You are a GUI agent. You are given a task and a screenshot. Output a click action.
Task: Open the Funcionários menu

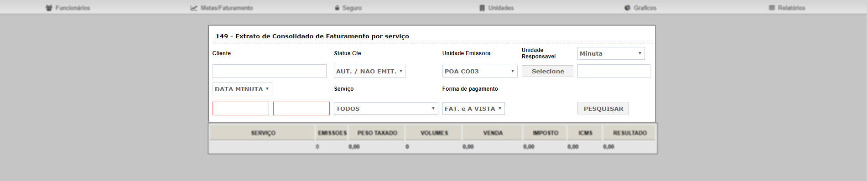[x=68, y=8]
